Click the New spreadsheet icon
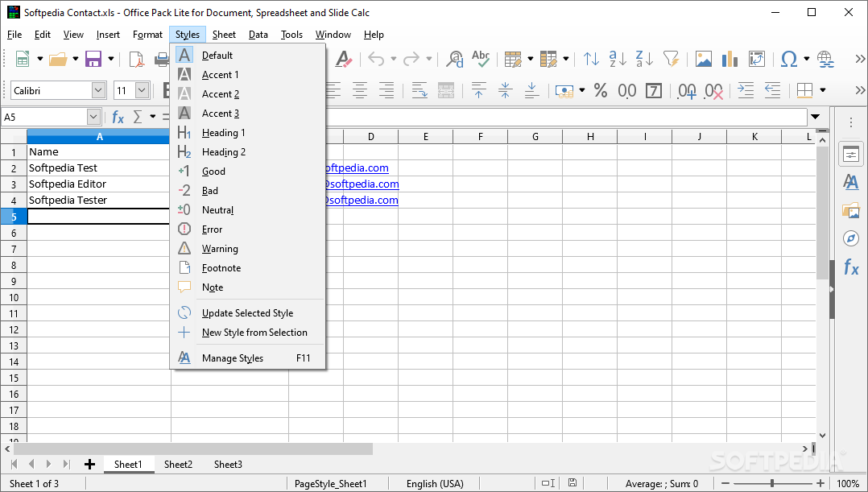This screenshot has width=868, height=492. coord(23,59)
